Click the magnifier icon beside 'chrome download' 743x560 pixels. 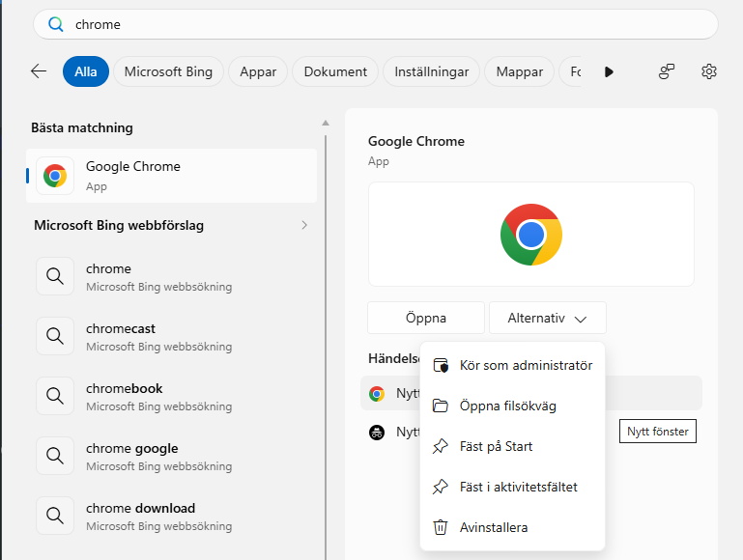pyautogui.click(x=55, y=516)
